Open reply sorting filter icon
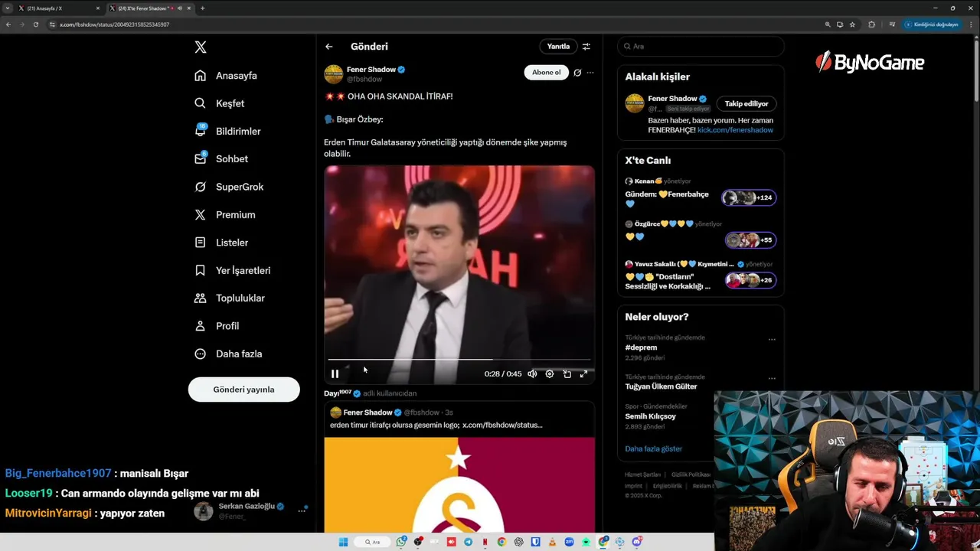980x551 pixels. pyautogui.click(x=586, y=47)
